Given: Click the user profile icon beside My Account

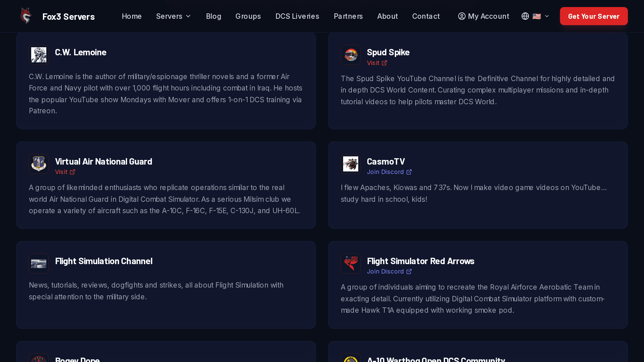Looking at the screenshot, I should click(x=462, y=16).
